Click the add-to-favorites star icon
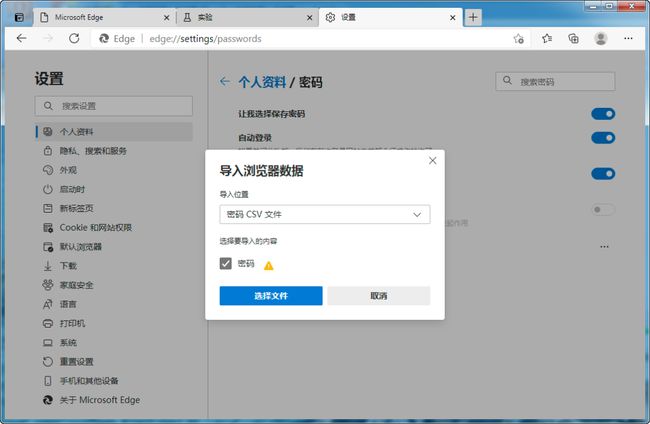Screen dimensions: 650x424 [x=518, y=39]
